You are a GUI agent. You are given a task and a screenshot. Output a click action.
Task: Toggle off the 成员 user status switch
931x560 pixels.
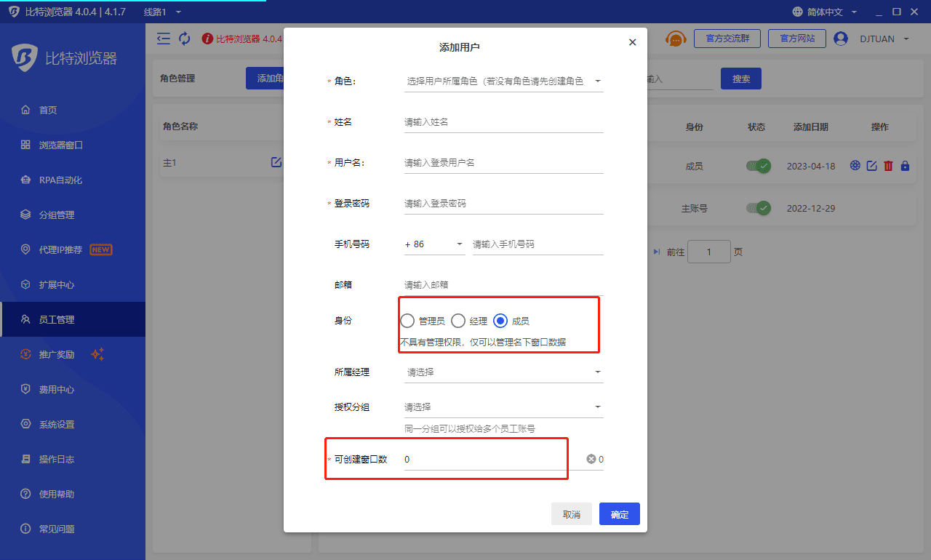pyautogui.click(x=758, y=166)
